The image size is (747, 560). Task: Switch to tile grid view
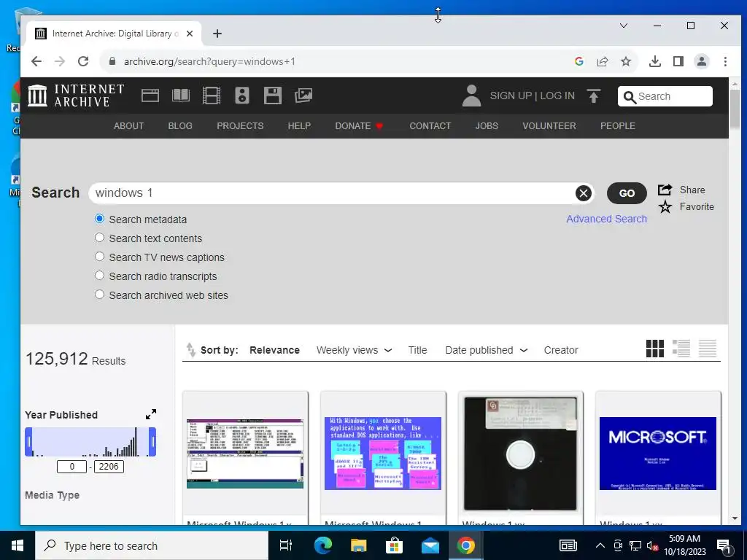(654, 349)
